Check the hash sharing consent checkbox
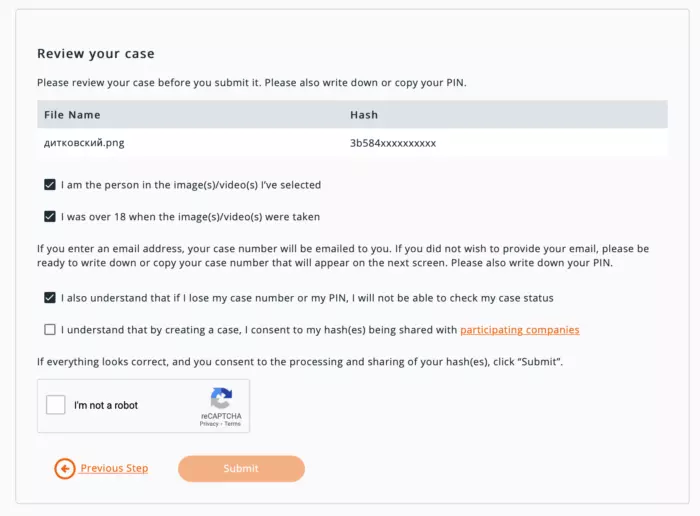Viewport: 700px width, 516px height. click(x=50, y=329)
